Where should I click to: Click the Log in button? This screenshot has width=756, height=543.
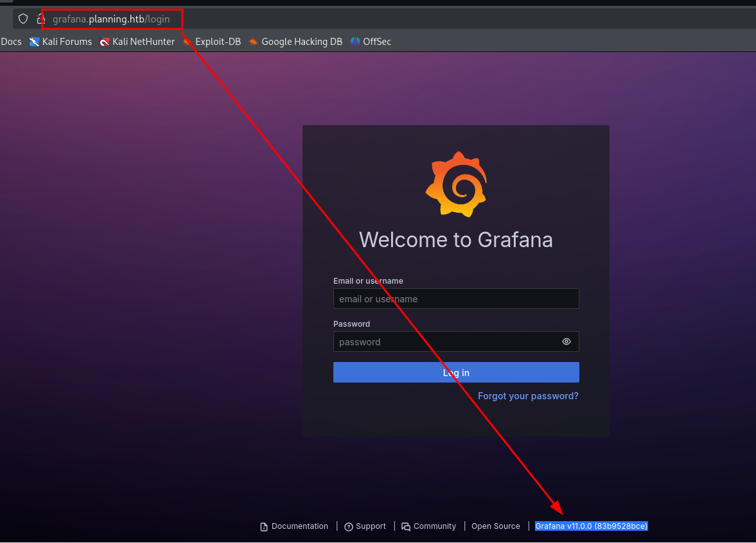pos(456,372)
